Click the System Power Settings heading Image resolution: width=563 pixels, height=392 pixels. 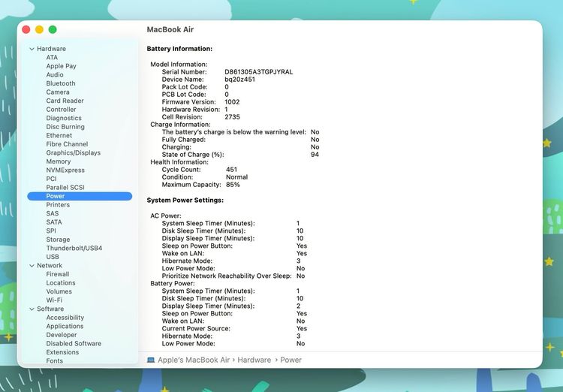185,201
